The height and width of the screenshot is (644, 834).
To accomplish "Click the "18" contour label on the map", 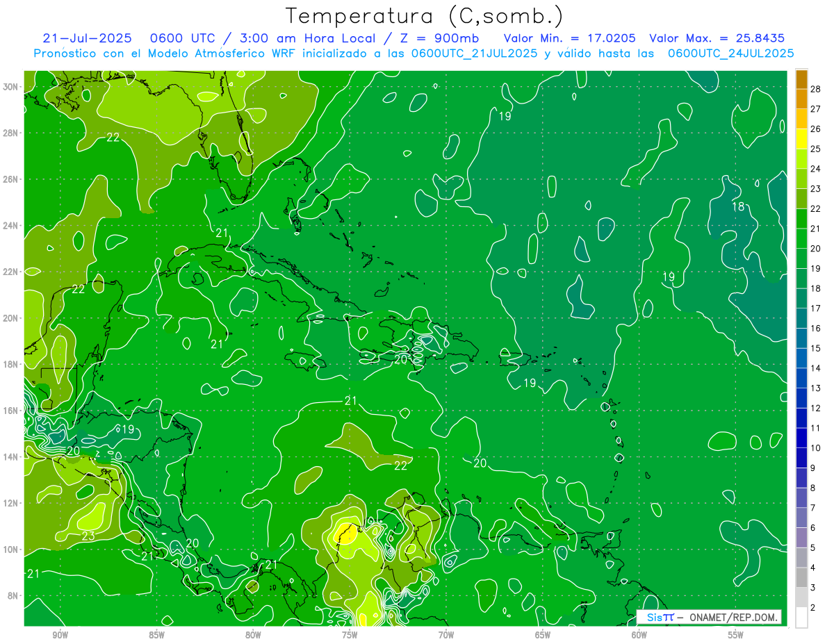I will coord(738,206).
